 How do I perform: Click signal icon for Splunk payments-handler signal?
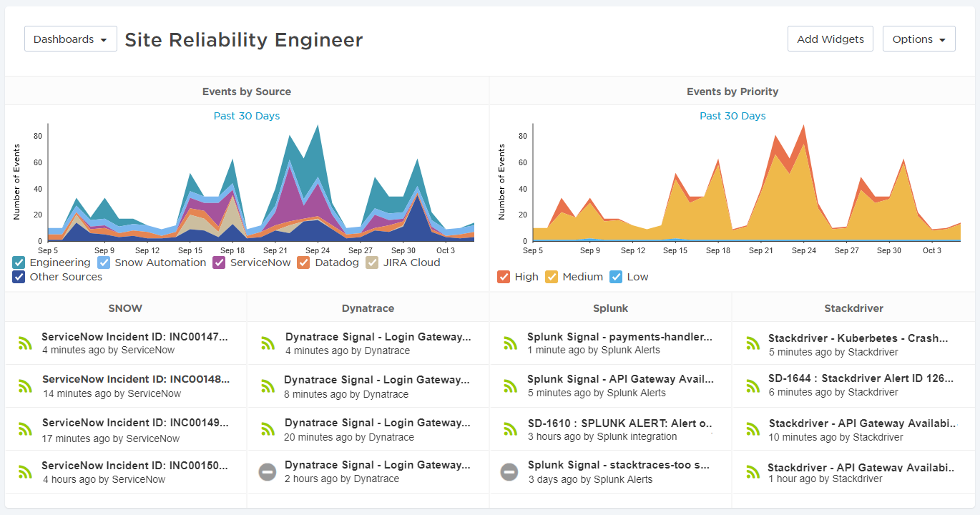click(x=510, y=343)
